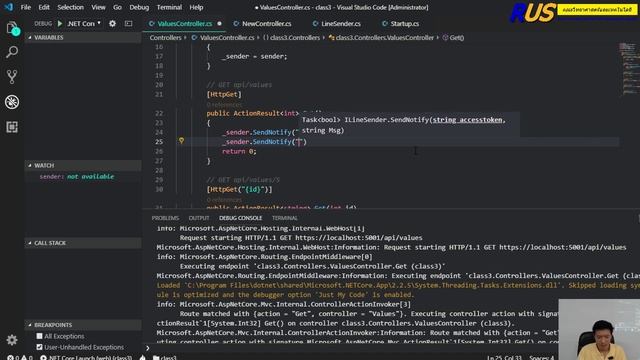This screenshot has width=640, height=360.
Task: Open the Debug menu
Action: pos(139,7)
